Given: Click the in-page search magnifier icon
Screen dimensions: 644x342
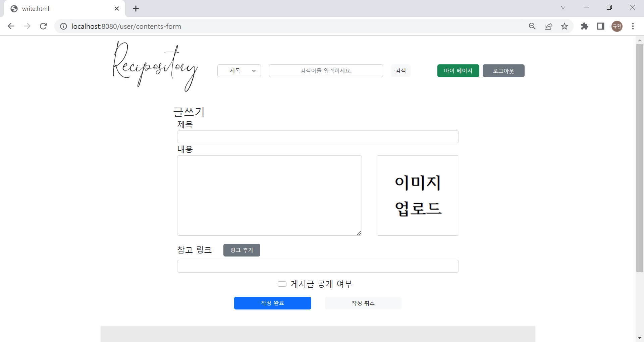Looking at the screenshot, I should 532,26.
